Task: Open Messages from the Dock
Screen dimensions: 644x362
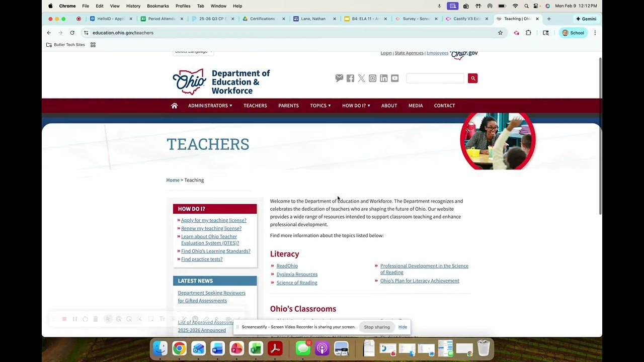Action: click(x=303, y=348)
